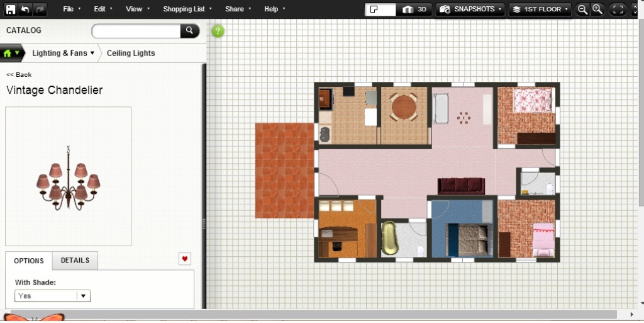The height and width of the screenshot is (323, 644).
Task: Open the Share menu
Action: pyautogui.click(x=238, y=9)
